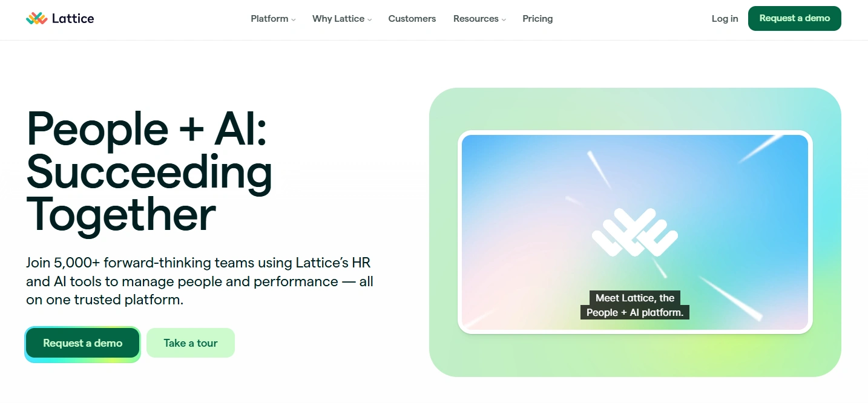This screenshot has height=403, width=868.
Task: Click the 'People + AI platform.' caption
Action: pos(635,312)
